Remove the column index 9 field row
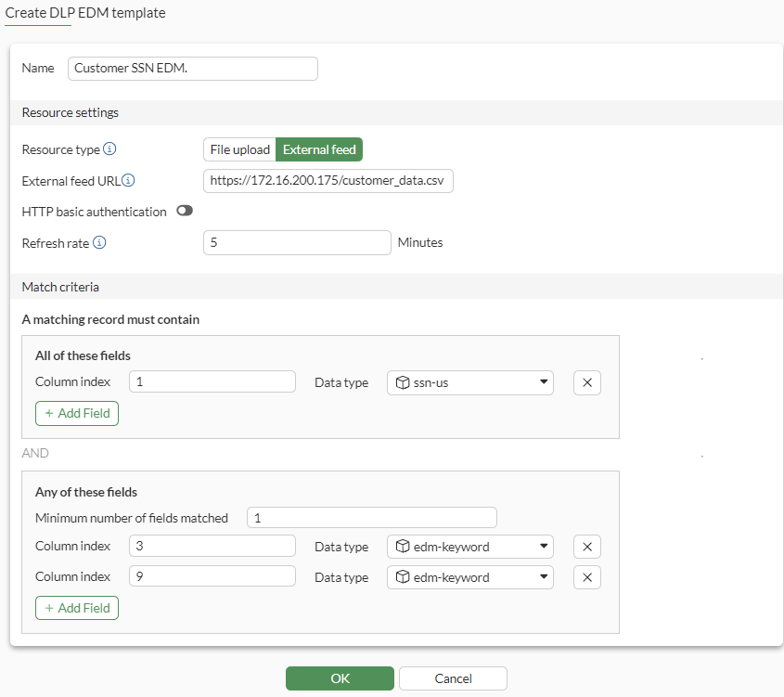This screenshot has width=784, height=697. pyautogui.click(x=586, y=577)
